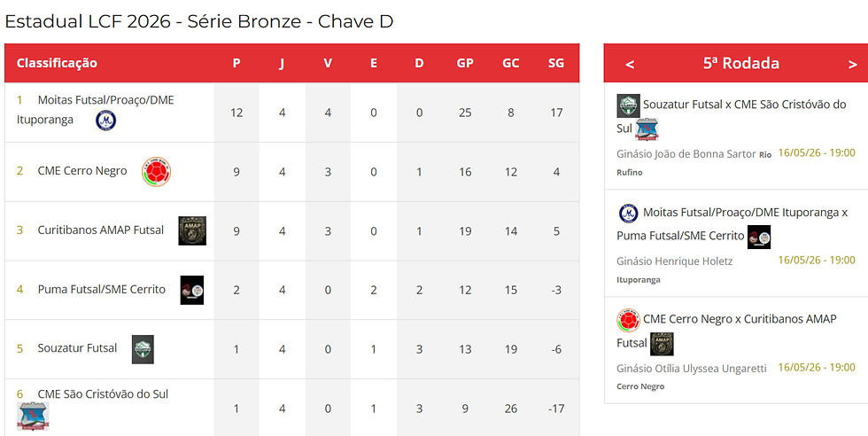Open Moitas Futsal/Proaço/DME Ituporanga team name
This screenshot has height=436, width=868.
96,110
